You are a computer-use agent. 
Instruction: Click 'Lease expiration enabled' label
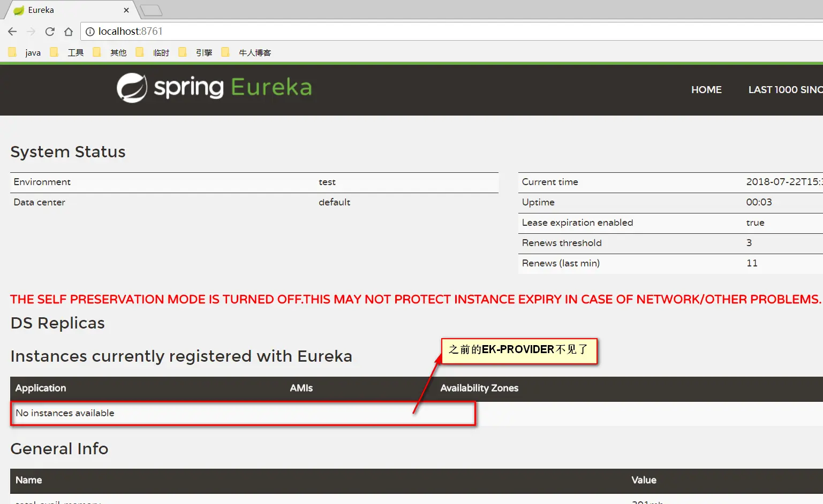pyautogui.click(x=577, y=223)
